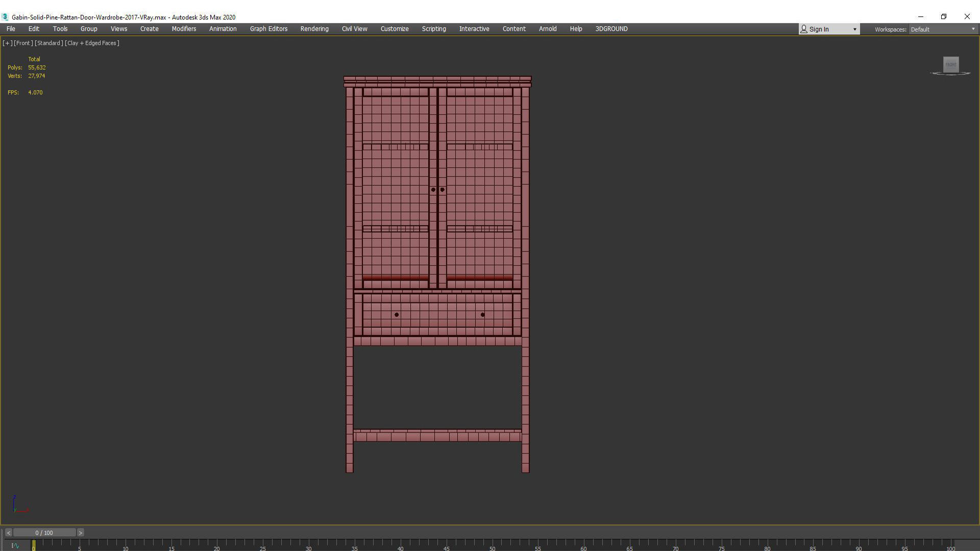Image resolution: width=980 pixels, height=551 pixels.
Task: Open the Graph Editors menu
Action: [268, 29]
